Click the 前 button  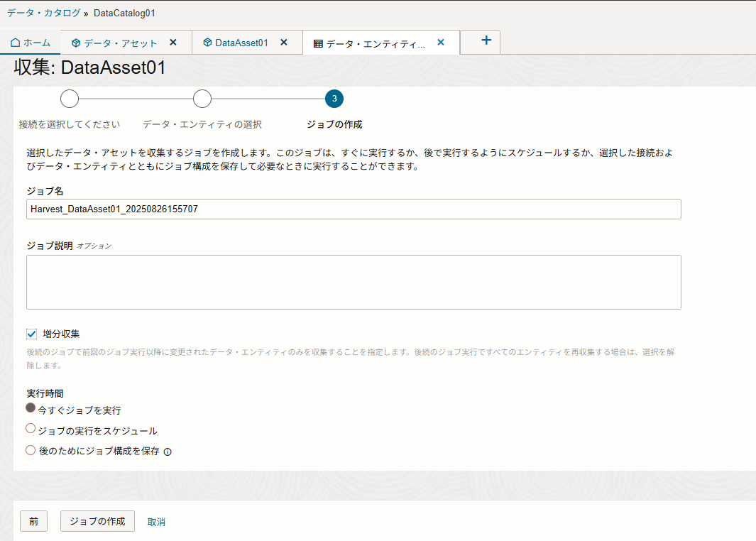click(x=34, y=521)
